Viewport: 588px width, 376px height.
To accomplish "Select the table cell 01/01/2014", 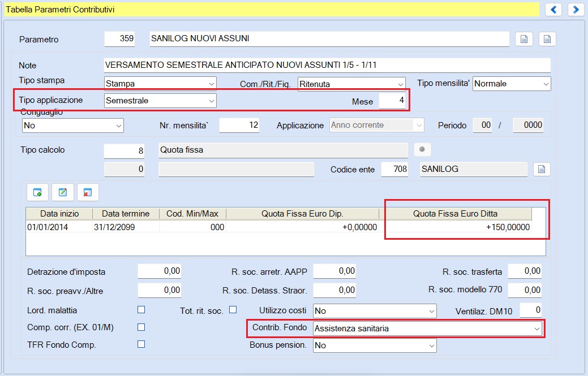I will [x=59, y=227].
